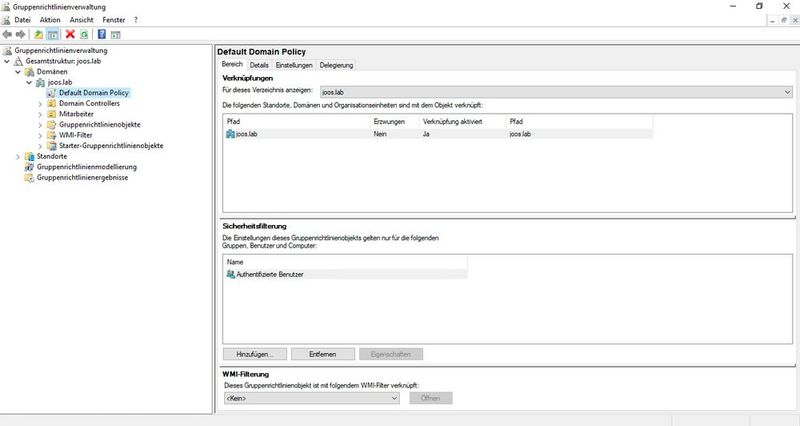The image size is (800, 426).
Task: Expand the Mitarbeiter node
Action: tap(40, 114)
